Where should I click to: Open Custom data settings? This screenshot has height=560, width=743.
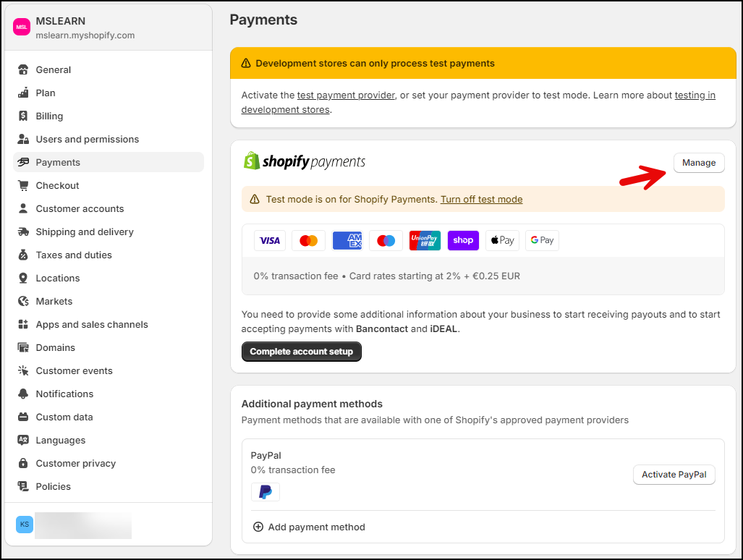click(109, 417)
